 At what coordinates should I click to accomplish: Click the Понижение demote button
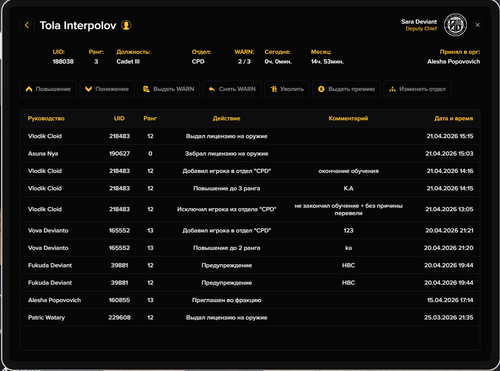107,89
